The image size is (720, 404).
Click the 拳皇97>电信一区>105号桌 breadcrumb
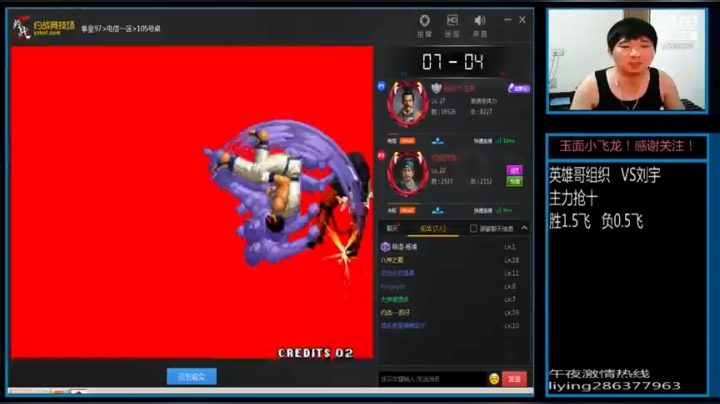121,28
